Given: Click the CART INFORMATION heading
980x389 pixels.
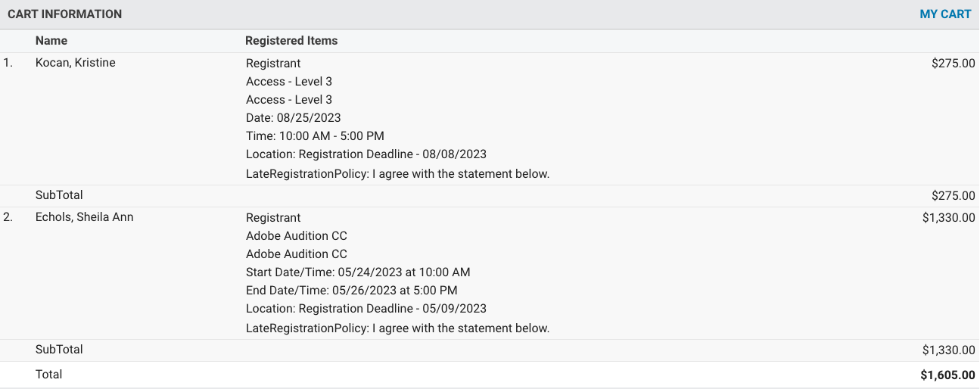Looking at the screenshot, I should [64, 14].
